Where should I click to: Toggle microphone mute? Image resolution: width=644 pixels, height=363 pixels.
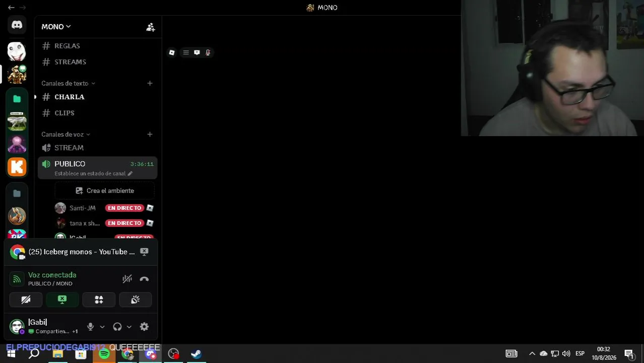tap(90, 327)
